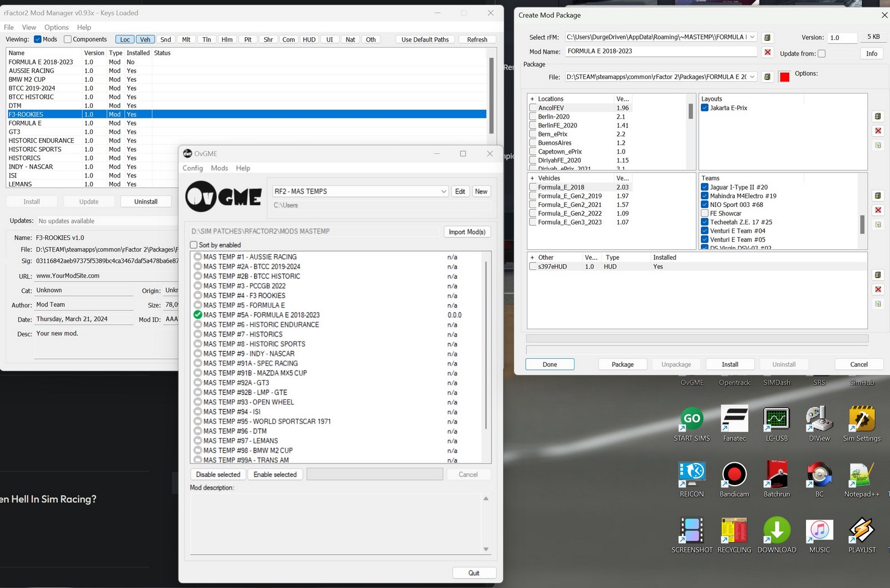This screenshot has width=890, height=588.
Task: Open the Fanatec desktop shortcut
Action: click(734, 419)
